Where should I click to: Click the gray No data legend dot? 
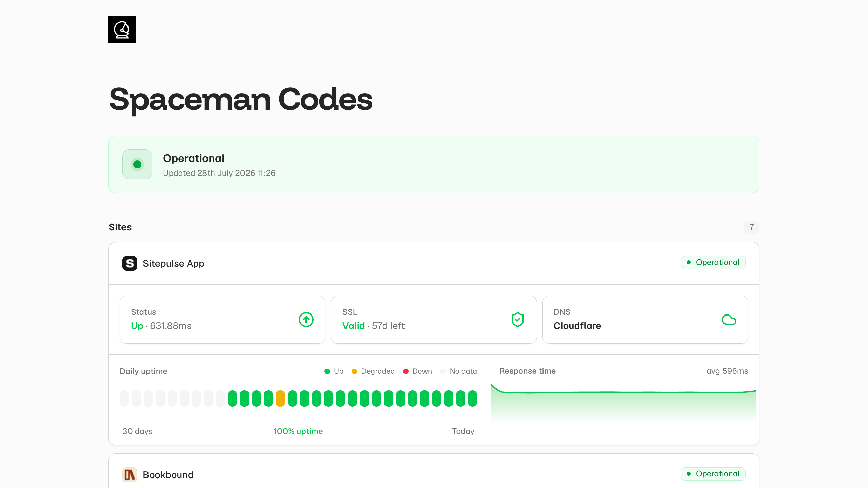(x=443, y=371)
